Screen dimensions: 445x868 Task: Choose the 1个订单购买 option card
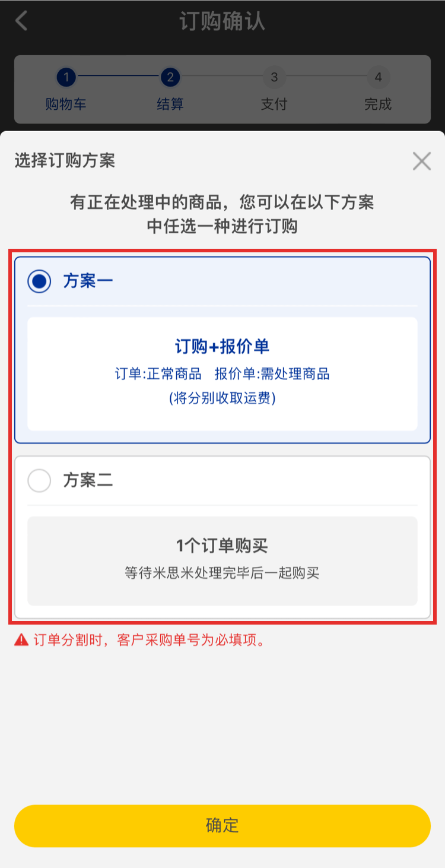pos(223,560)
